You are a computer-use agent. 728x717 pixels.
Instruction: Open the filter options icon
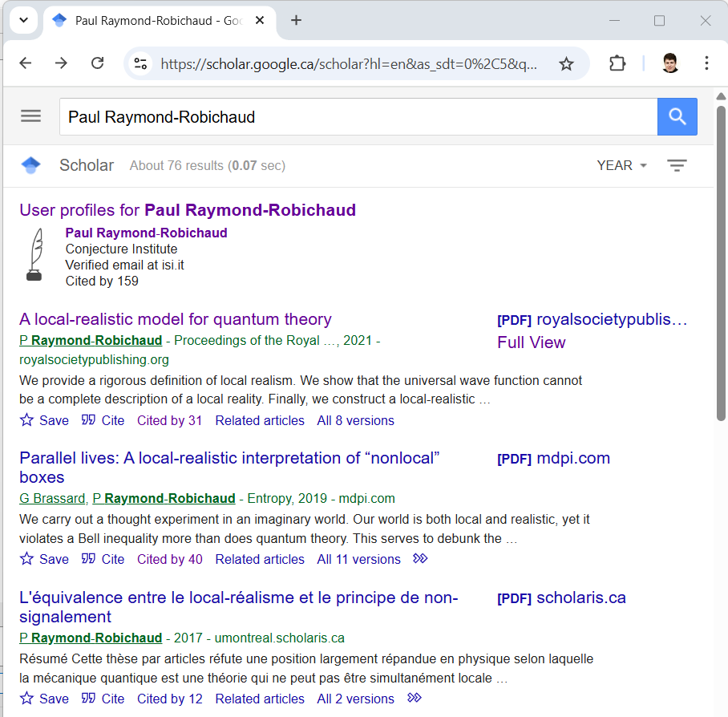[677, 165]
